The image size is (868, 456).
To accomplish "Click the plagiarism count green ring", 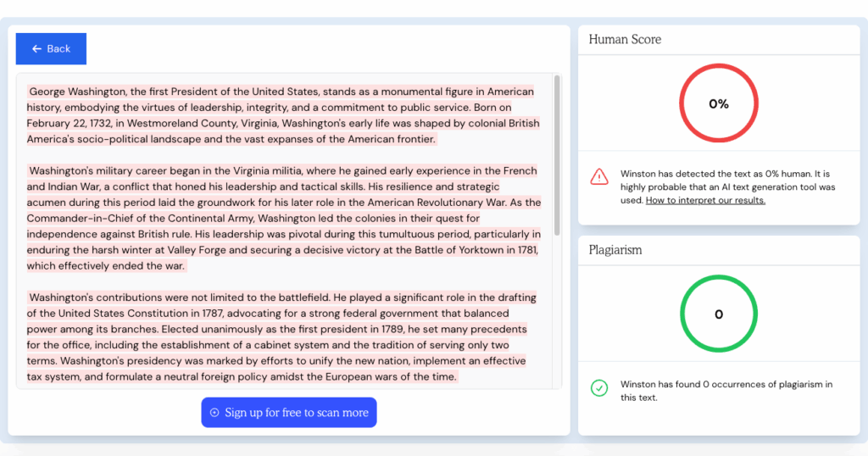I will [719, 314].
